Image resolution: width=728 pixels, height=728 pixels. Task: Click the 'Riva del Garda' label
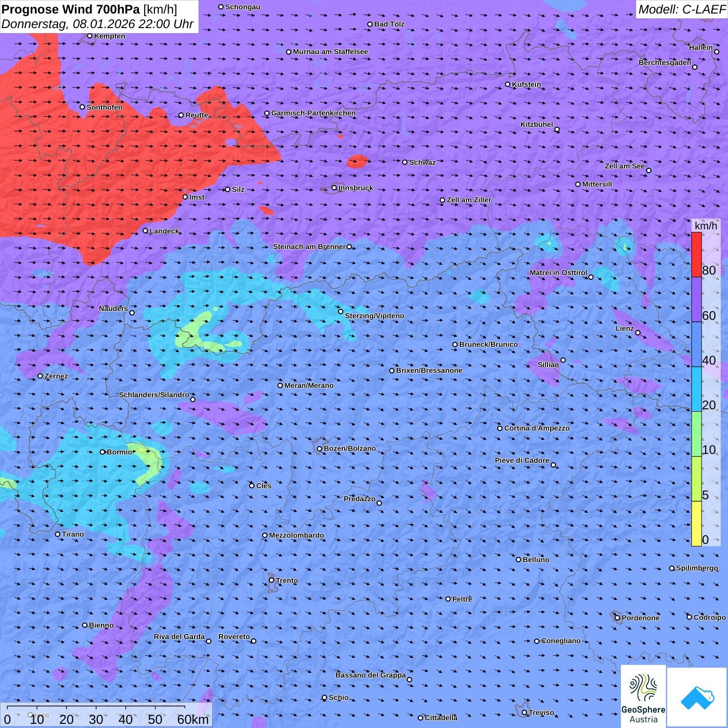coord(179,636)
